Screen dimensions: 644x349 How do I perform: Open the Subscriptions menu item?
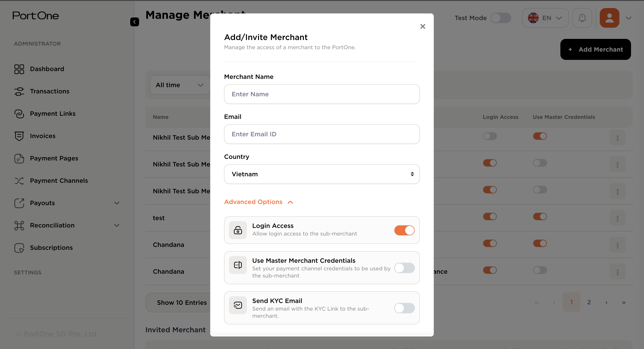tap(51, 248)
